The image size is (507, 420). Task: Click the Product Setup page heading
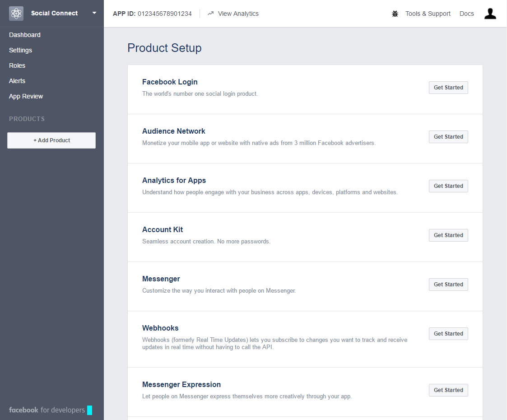tap(164, 48)
